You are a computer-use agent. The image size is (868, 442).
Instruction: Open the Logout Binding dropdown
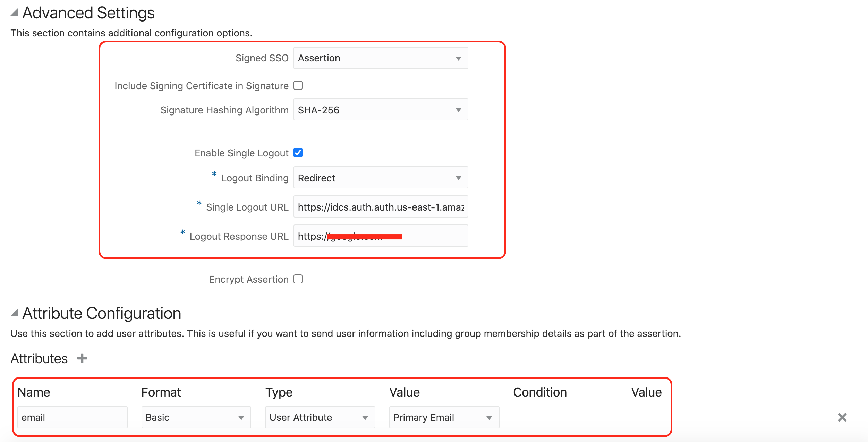(381, 178)
